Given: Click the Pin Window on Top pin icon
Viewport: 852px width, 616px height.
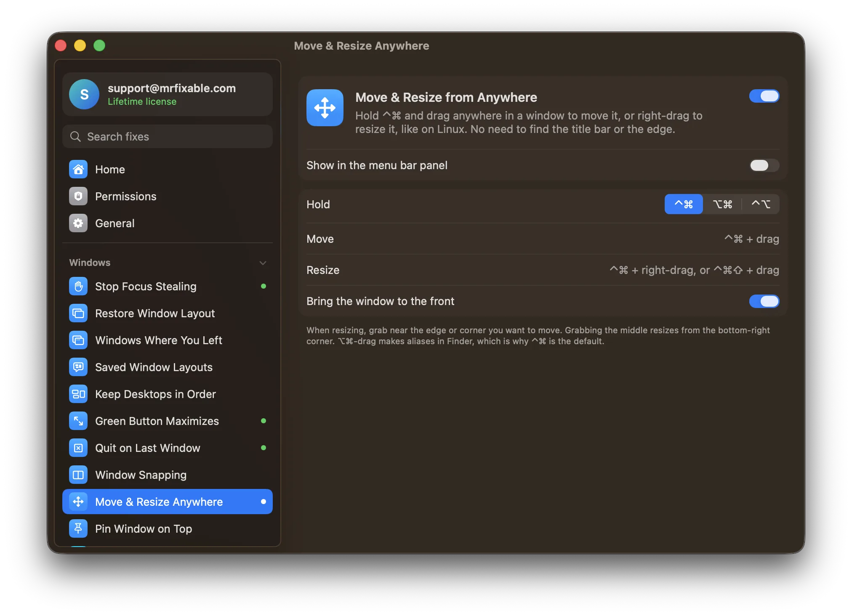Looking at the screenshot, I should tap(78, 529).
